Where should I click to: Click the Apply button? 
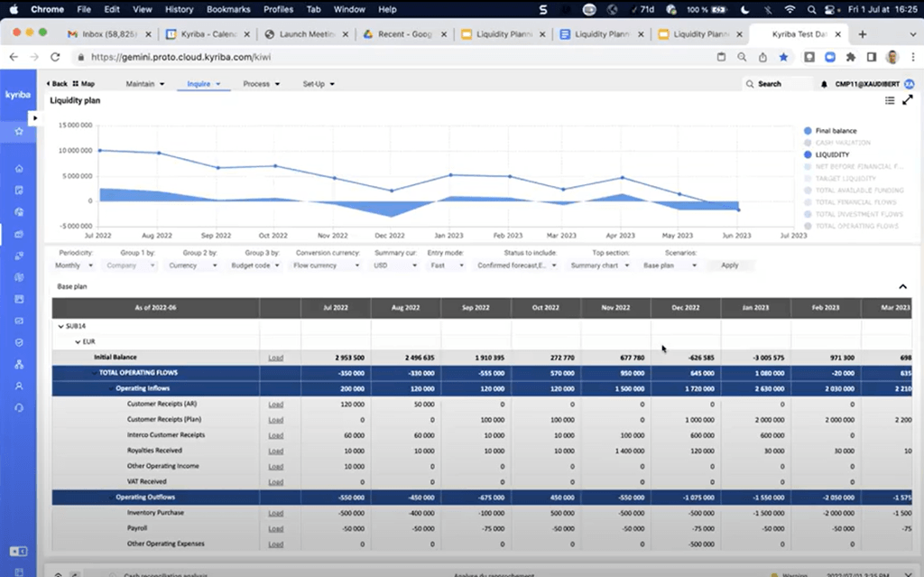pos(729,265)
